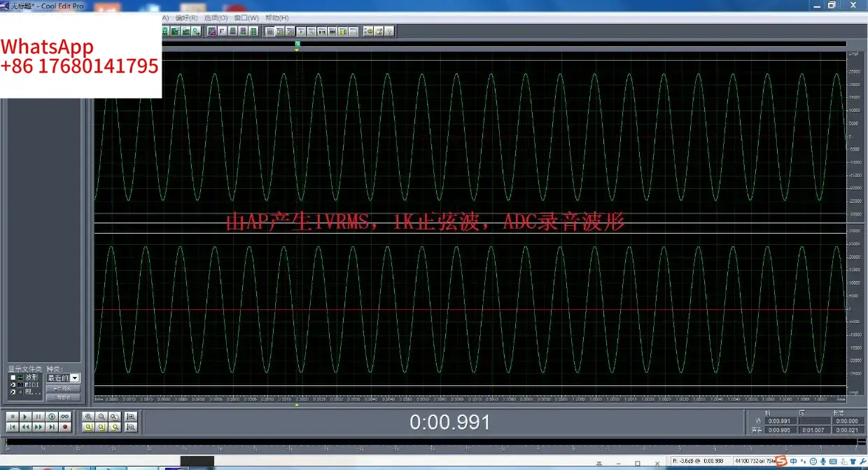Stop playback with the Stop button
The width and height of the screenshot is (868, 470).
pos(13,417)
